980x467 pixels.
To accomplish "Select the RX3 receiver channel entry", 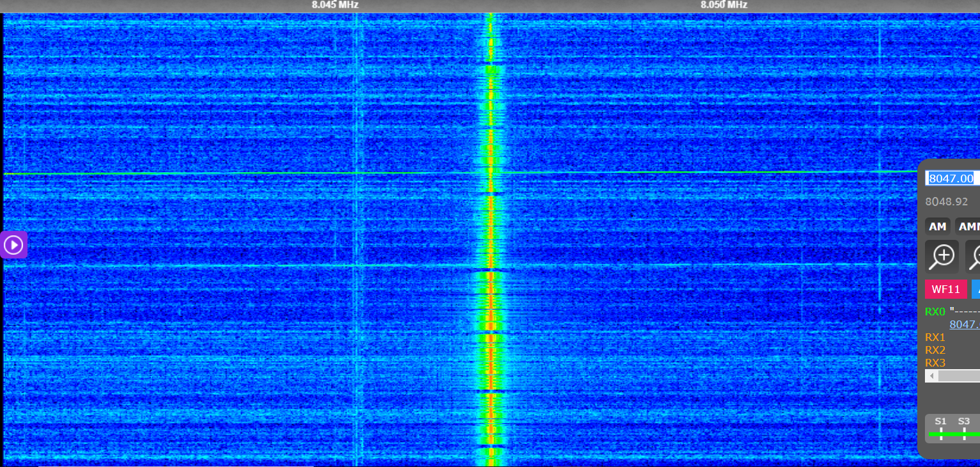I will [x=935, y=363].
